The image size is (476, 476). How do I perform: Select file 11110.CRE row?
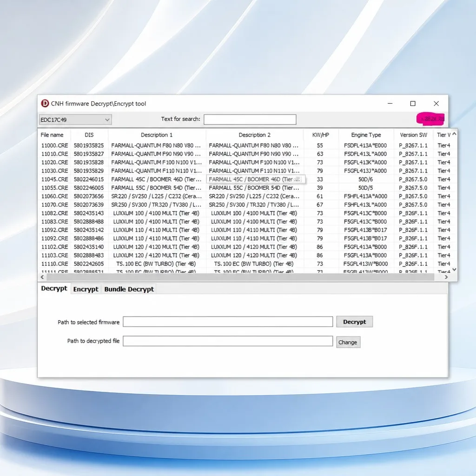245,264
